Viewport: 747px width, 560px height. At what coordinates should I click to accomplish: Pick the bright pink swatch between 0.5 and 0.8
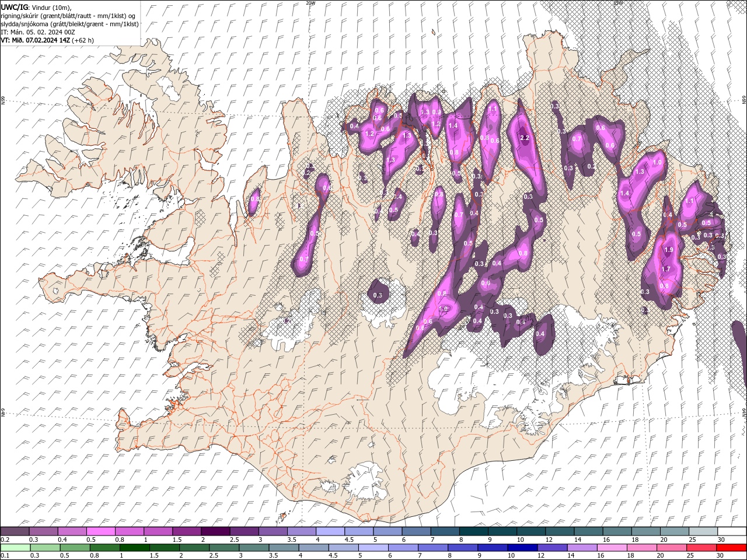tap(101, 531)
